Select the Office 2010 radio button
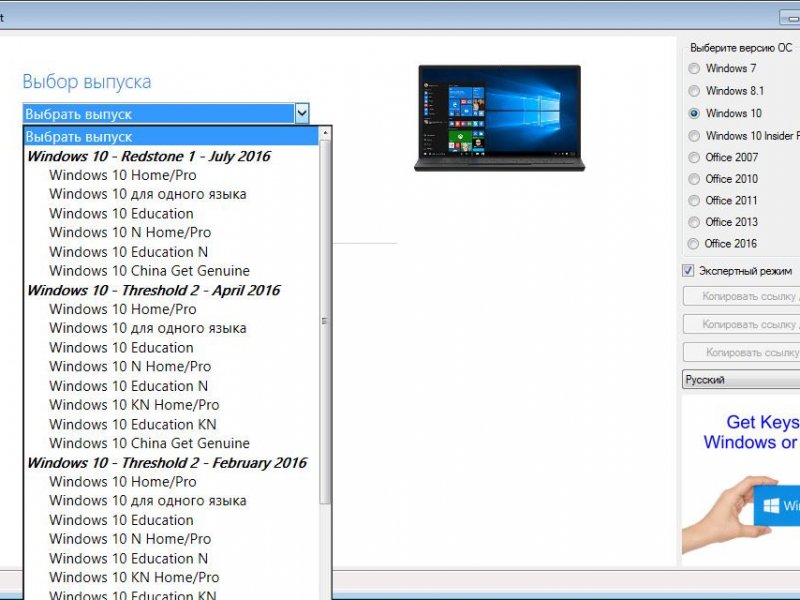This screenshot has height=600, width=800. (x=694, y=179)
